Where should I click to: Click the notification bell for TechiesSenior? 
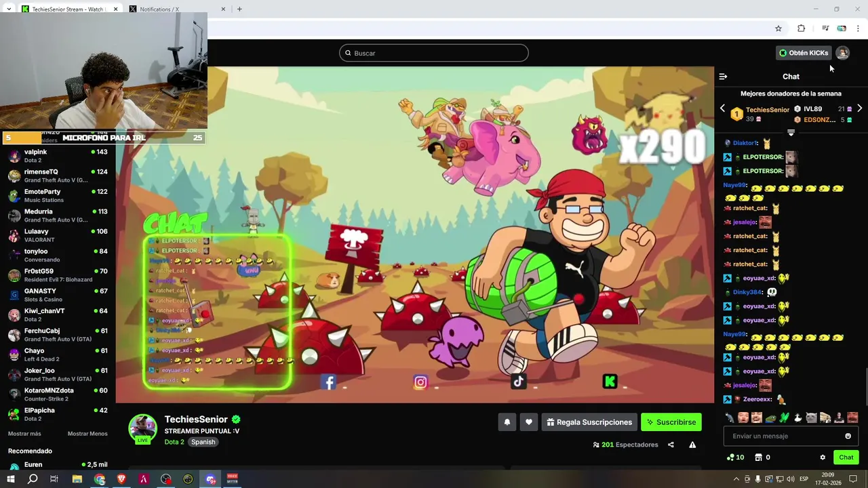[507, 422]
